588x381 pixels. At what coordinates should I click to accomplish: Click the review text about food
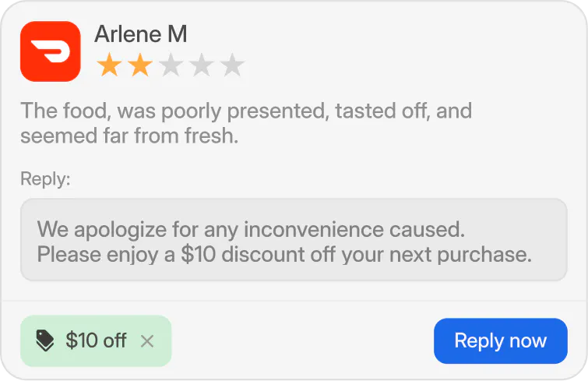point(246,110)
